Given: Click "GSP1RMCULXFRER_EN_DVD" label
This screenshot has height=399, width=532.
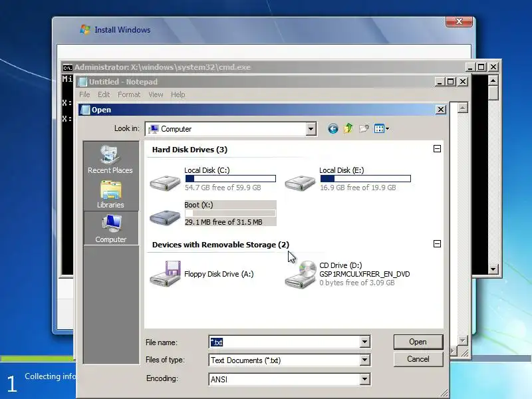Looking at the screenshot, I should click(x=364, y=274).
